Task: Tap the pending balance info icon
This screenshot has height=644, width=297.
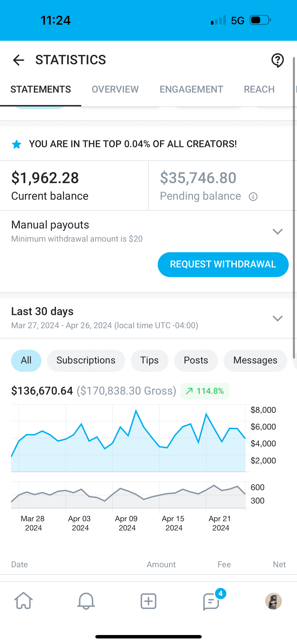Action: pyautogui.click(x=253, y=197)
